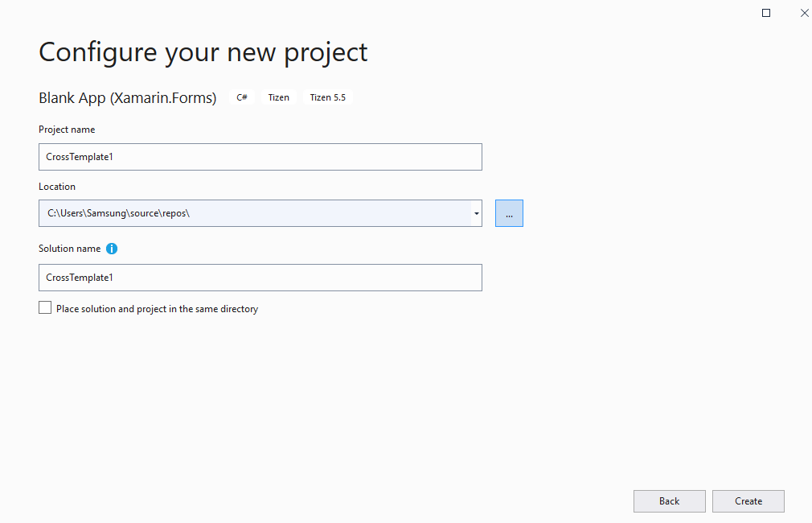
Task: Enable 'Place solution and project in same directory'
Action: 45,307
